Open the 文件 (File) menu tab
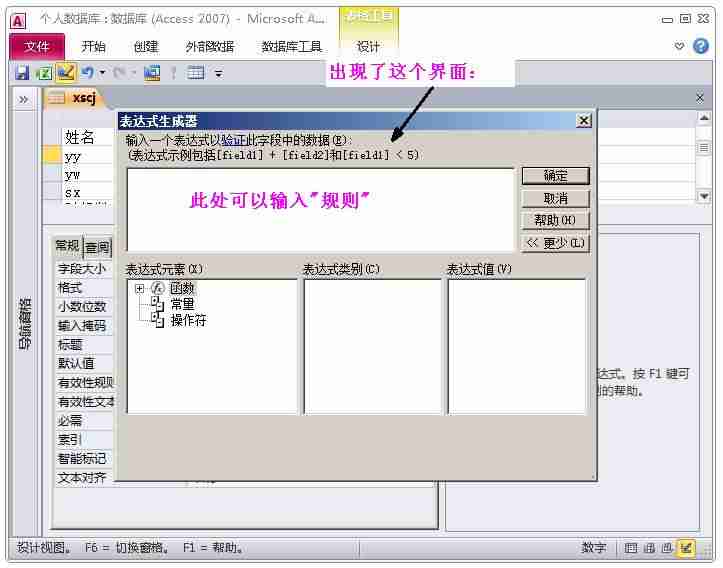The image size is (723, 568). pyautogui.click(x=37, y=46)
